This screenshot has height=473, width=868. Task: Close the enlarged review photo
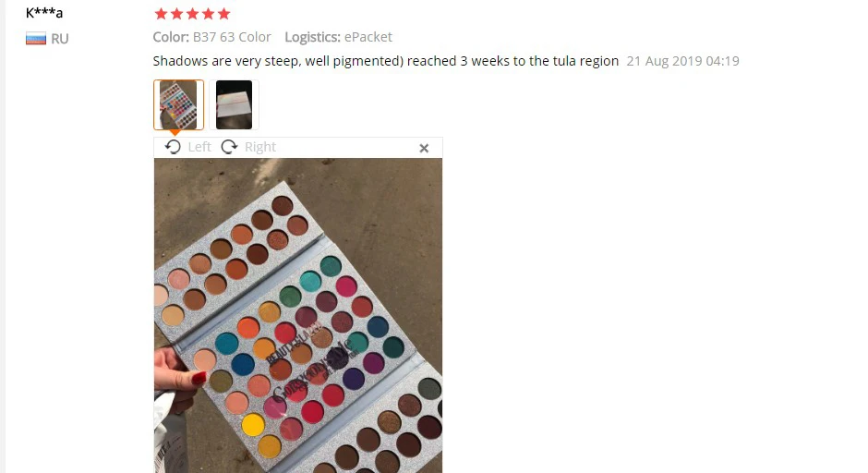424,148
